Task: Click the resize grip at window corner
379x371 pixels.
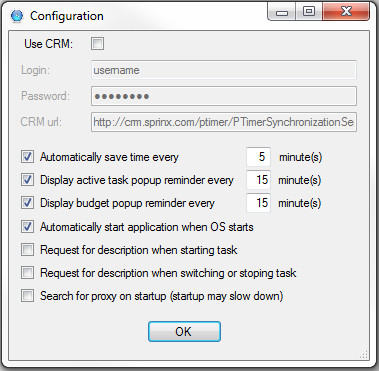Action: pyautogui.click(x=364, y=354)
